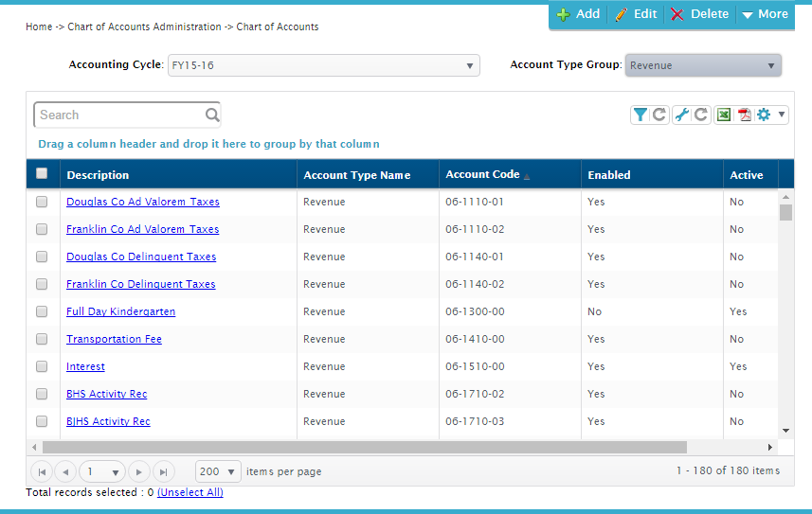Reset filter with arrow beside funnel
The height and width of the screenshot is (514, 812).
tap(659, 115)
